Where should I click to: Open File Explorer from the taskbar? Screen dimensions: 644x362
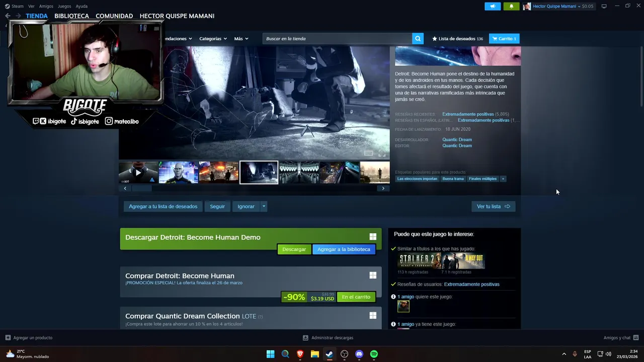(314, 354)
